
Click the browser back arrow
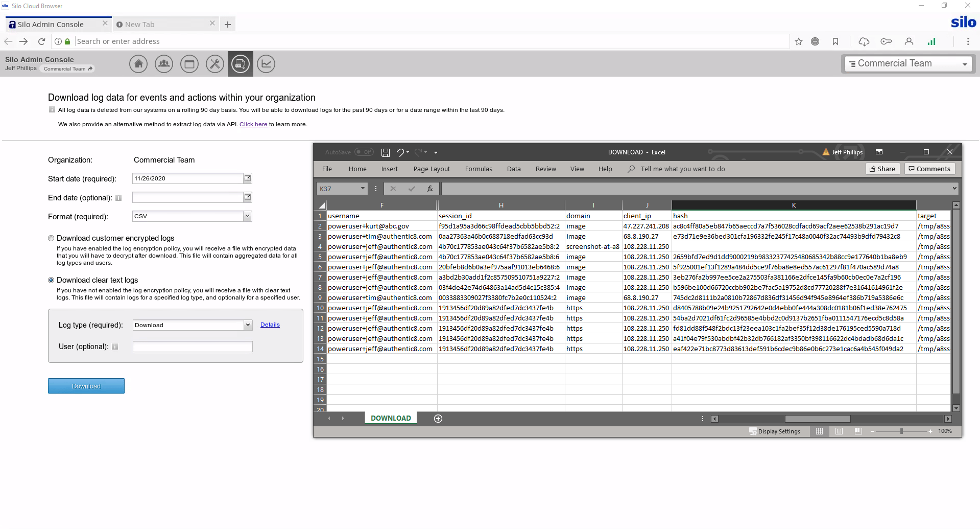(8, 41)
